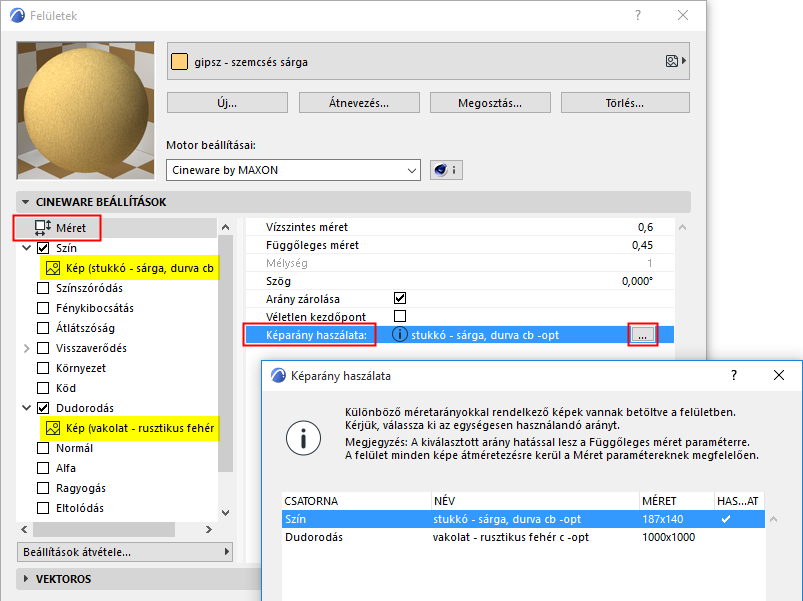The image size is (803, 601).
Task: Click the Cineware engine info icon button
Action: [x=446, y=170]
